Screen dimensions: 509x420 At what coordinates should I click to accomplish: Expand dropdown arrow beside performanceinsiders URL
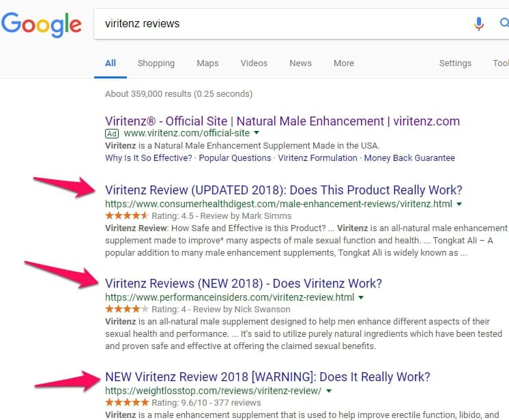tap(361, 297)
